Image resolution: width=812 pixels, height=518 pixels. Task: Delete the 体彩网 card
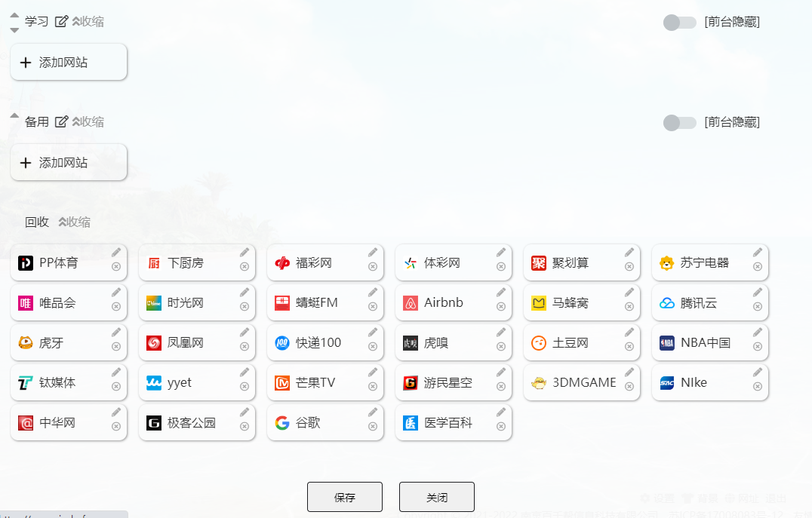[501, 266]
